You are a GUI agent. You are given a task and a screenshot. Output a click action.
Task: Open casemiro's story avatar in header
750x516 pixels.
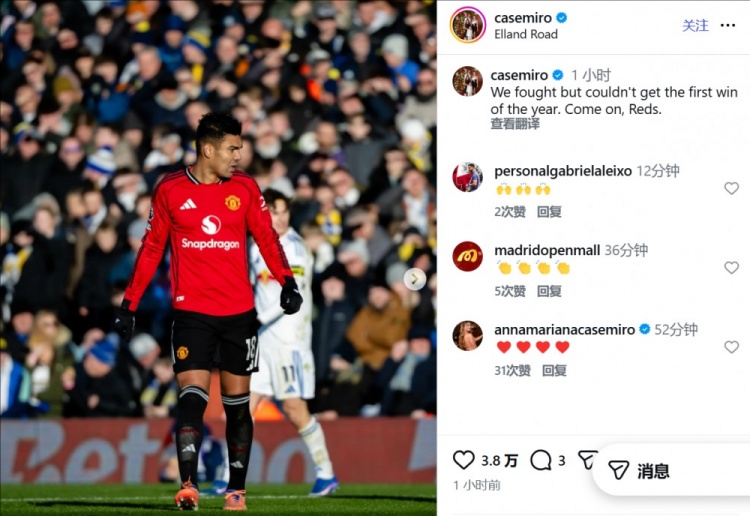click(x=468, y=25)
